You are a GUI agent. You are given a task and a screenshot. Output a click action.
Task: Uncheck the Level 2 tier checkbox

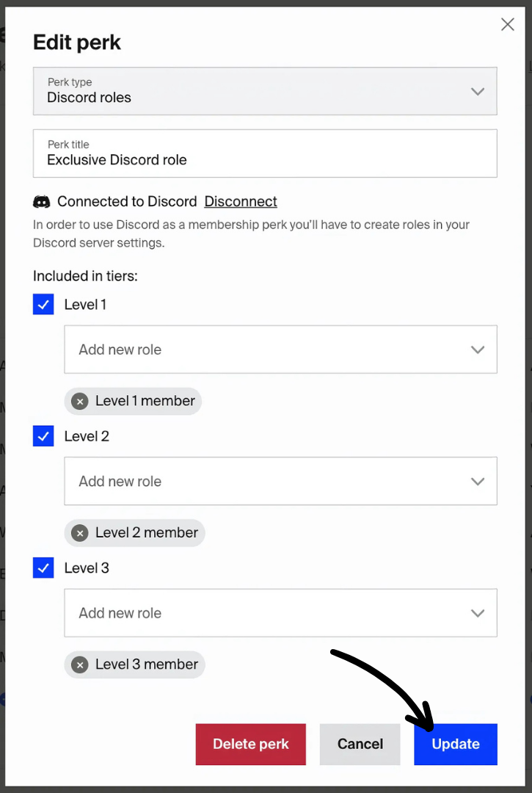click(43, 436)
